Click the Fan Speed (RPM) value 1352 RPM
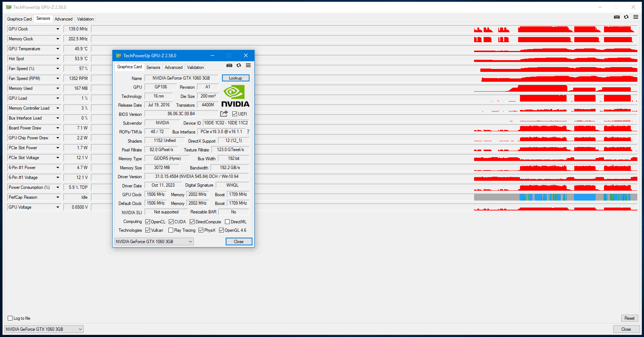The image size is (644, 337). [x=76, y=78]
